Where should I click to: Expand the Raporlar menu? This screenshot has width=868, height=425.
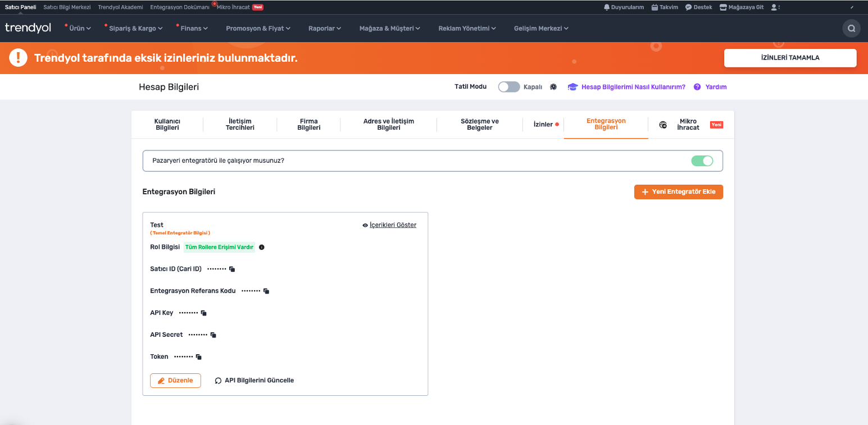click(325, 29)
